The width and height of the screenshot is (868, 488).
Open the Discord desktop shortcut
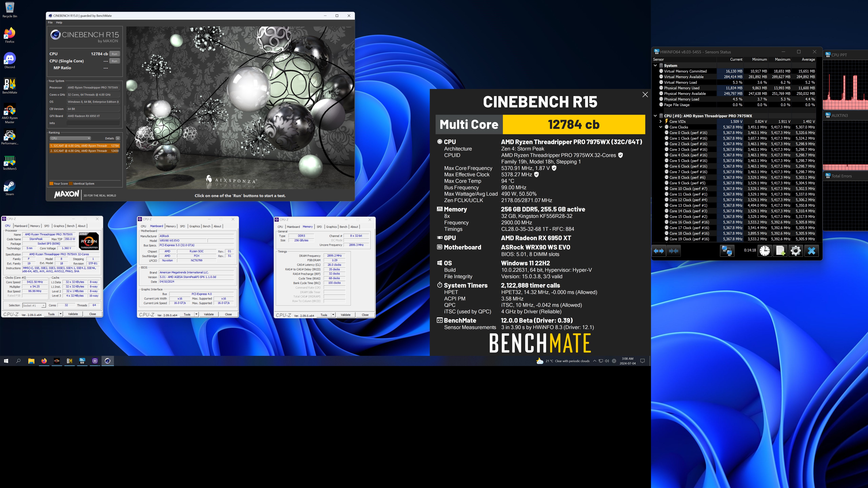click(x=9, y=61)
